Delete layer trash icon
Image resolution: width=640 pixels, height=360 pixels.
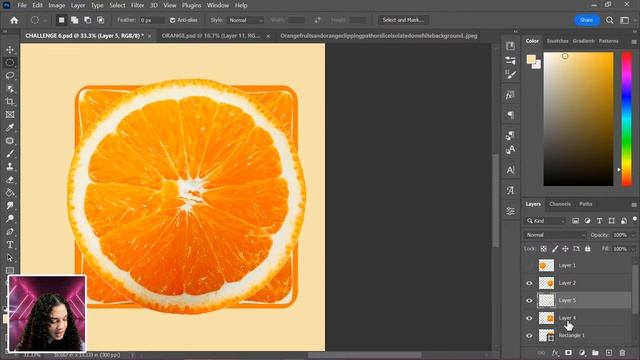pyautogui.click(x=622, y=353)
